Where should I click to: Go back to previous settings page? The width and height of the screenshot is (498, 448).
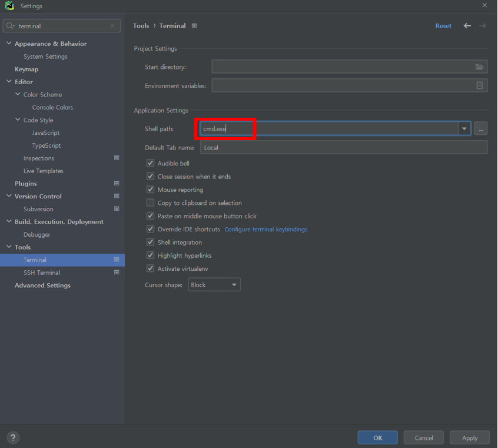(467, 26)
